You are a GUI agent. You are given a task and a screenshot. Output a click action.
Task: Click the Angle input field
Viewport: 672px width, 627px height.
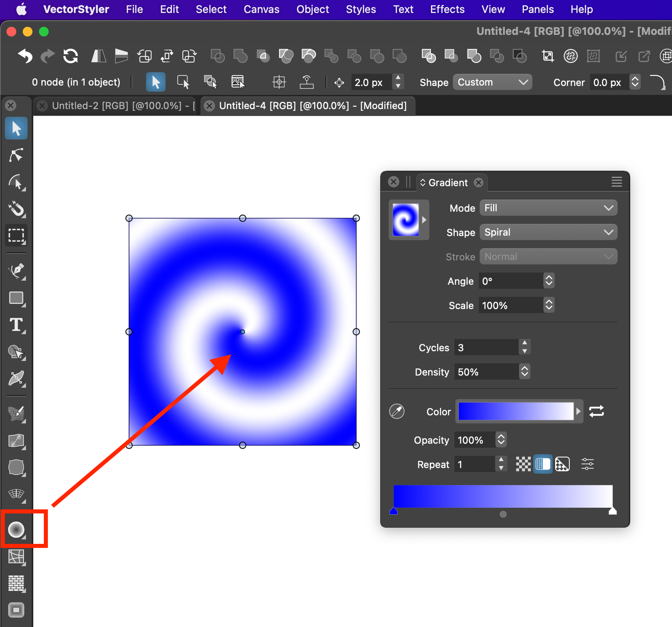point(510,281)
